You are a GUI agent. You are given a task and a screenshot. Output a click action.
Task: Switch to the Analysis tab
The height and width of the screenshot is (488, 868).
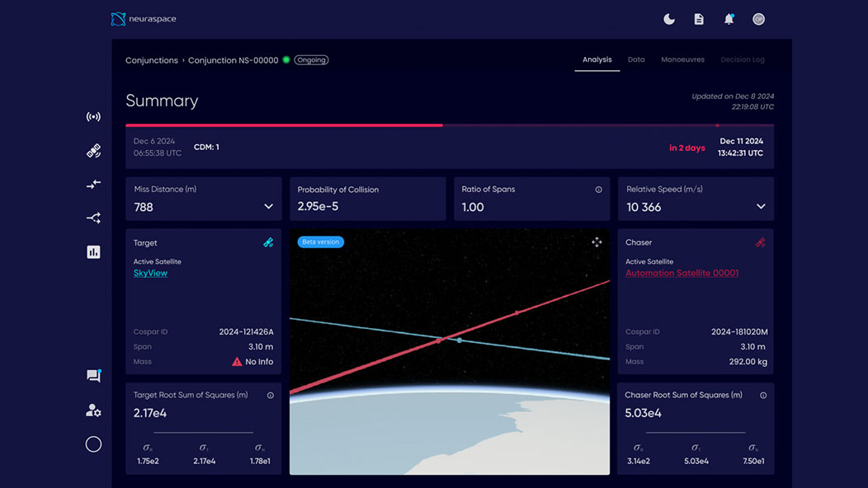[597, 59]
